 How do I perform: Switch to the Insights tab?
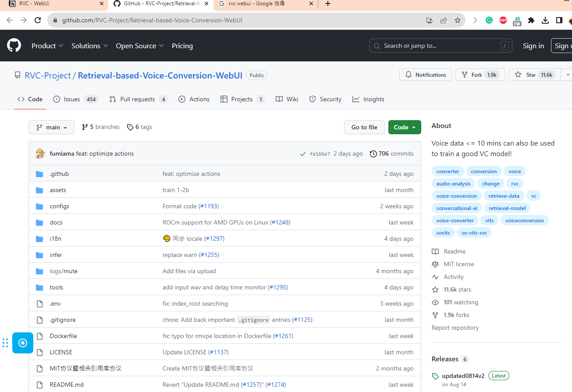click(x=368, y=99)
